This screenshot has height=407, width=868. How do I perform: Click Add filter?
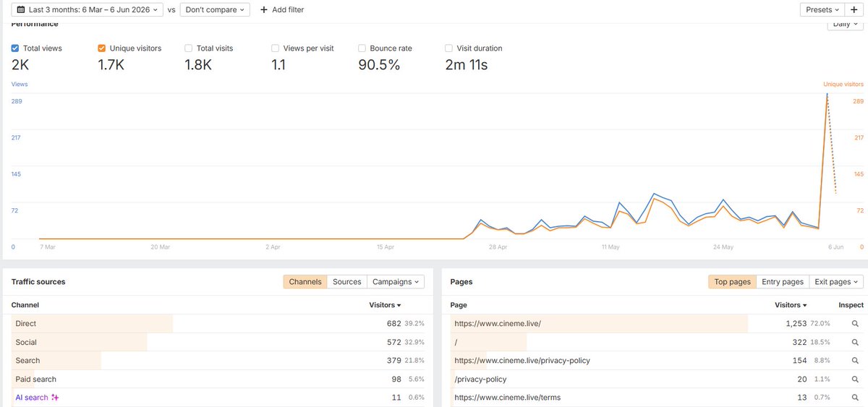pos(282,9)
